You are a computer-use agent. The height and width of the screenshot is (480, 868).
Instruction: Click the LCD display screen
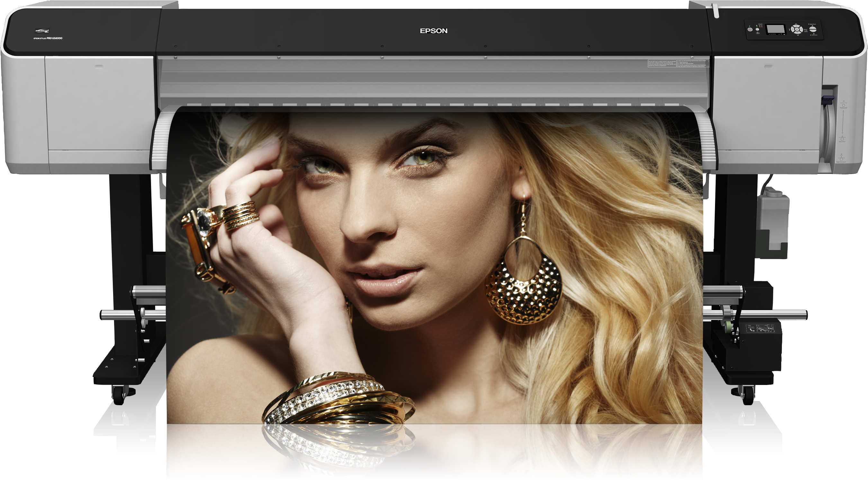tap(776, 29)
